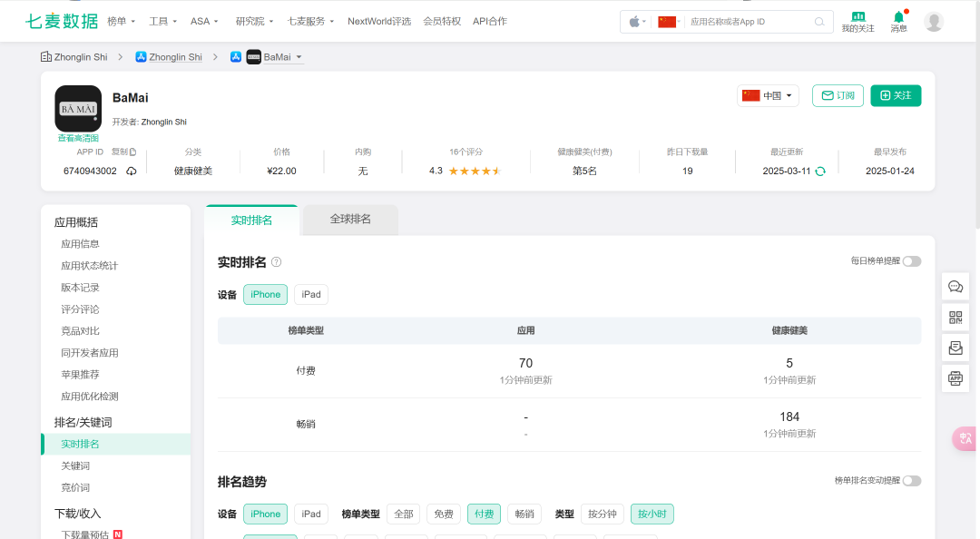Select 免费 chart type filter
980x539 pixels.
(x=444, y=514)
